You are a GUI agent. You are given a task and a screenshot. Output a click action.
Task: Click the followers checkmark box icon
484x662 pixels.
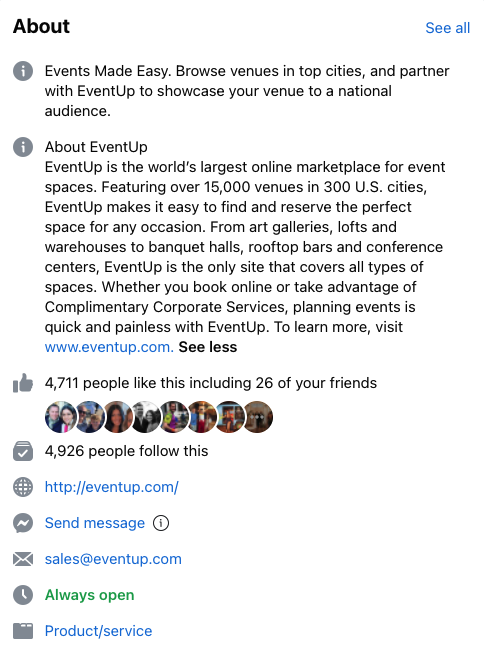pyautogui.click(x=23, y=451)
